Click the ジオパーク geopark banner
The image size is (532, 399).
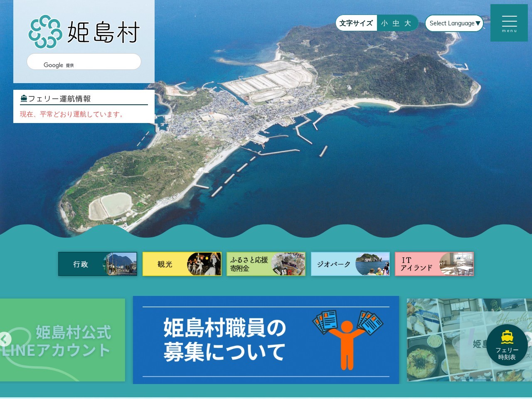[x=350, y=264]
